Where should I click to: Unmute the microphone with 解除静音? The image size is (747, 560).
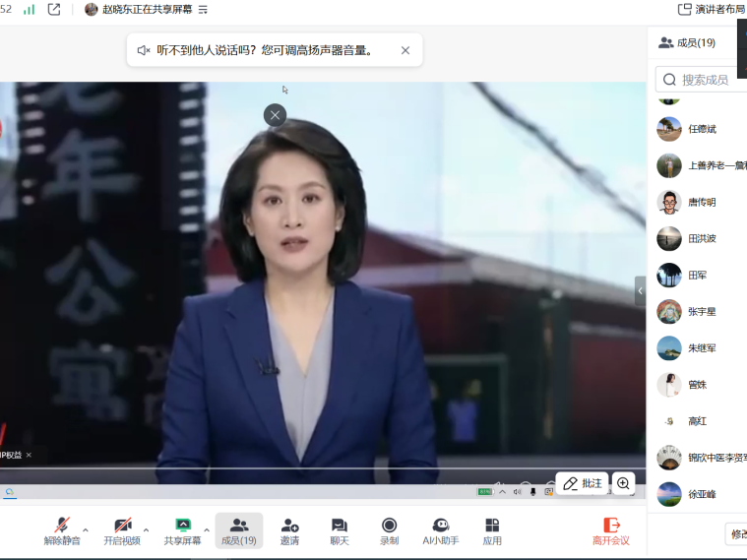[x=62, y=530]
